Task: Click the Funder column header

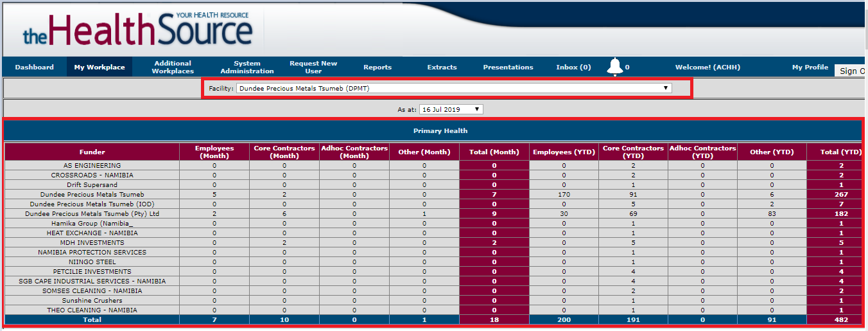Action: (92, 152)
